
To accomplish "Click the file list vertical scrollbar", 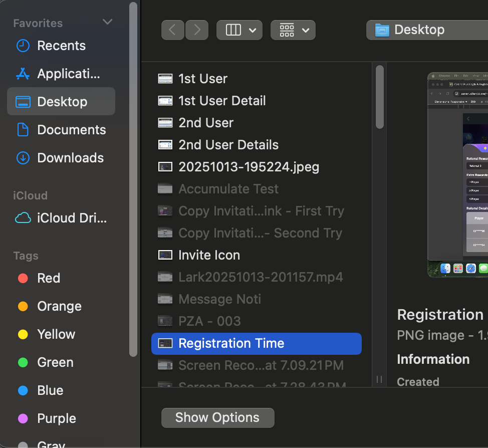I will [x=380, y=98].
